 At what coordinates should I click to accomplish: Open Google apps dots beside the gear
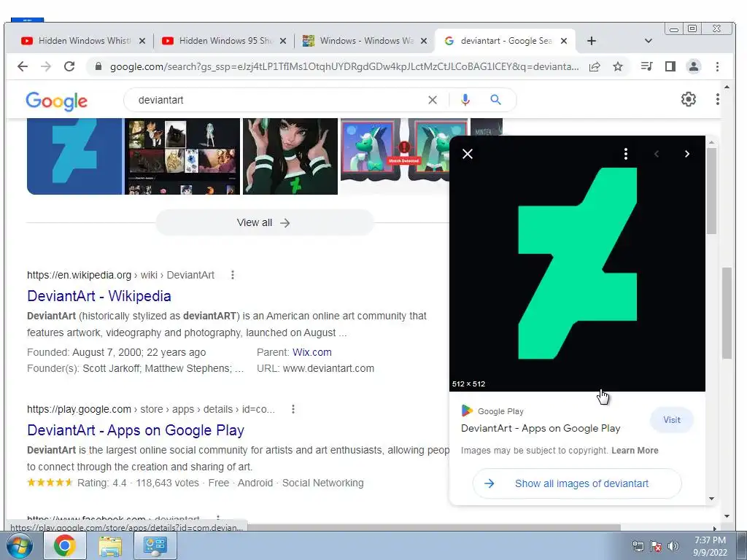718,99
